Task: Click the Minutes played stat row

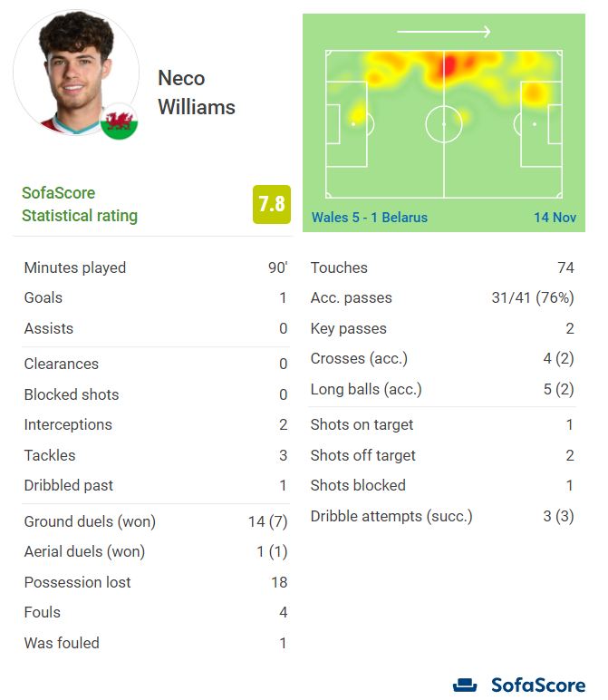Action: point(155,267)
